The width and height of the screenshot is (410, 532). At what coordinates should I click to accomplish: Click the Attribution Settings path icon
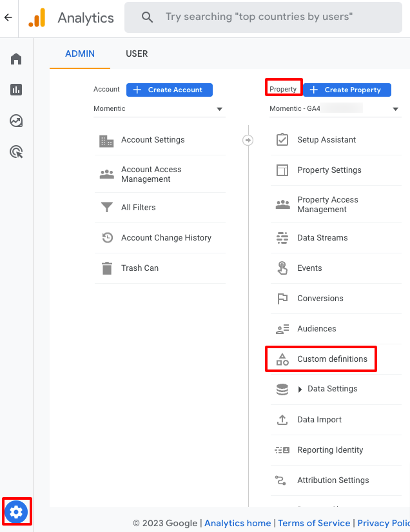click(280, 480)
